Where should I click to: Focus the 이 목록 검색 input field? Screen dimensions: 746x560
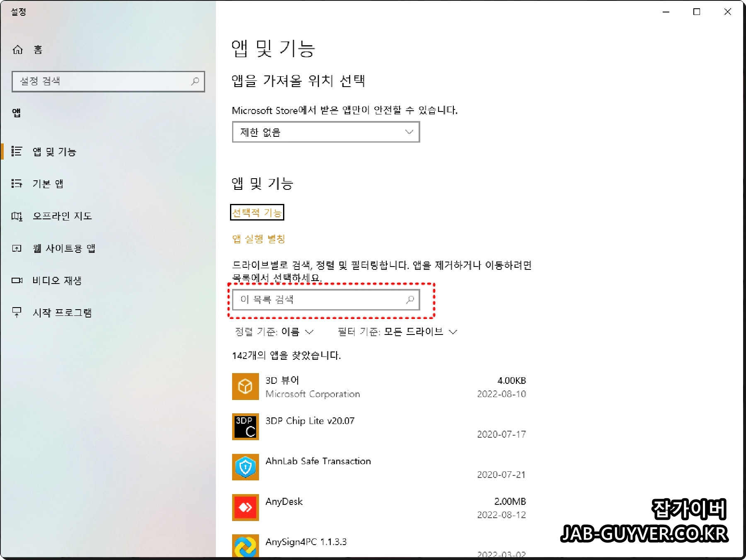point(326,299)
